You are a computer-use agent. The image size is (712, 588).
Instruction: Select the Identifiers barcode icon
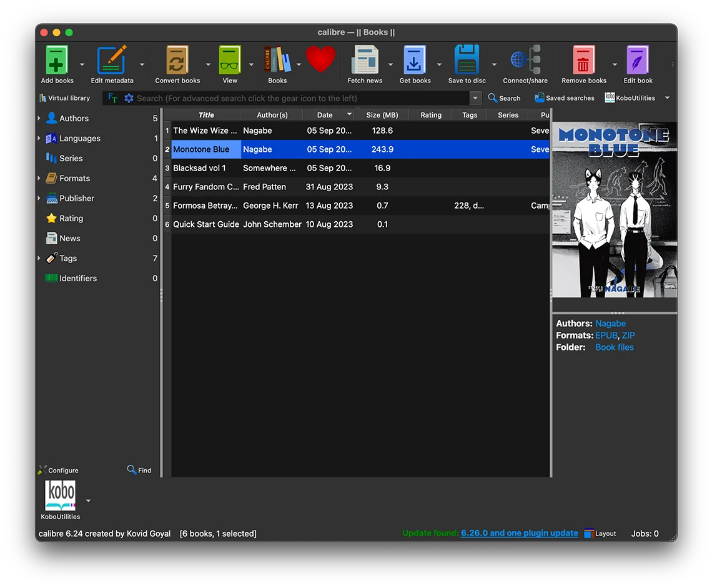pyautogui.click(x=52, y=278)
